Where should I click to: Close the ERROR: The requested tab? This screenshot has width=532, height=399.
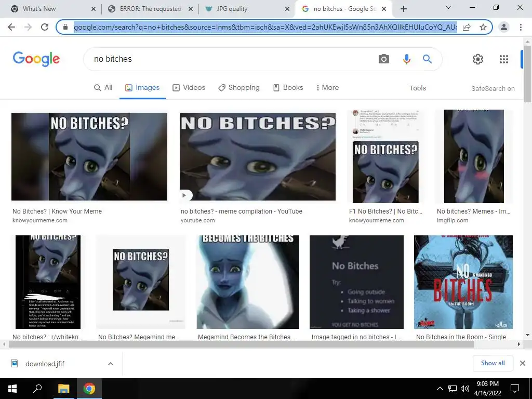191,9
